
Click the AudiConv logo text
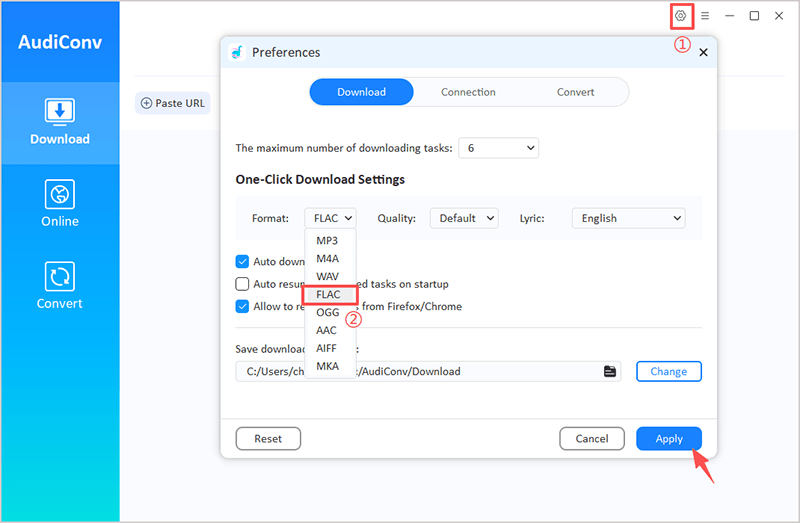[x=60, y=42]
